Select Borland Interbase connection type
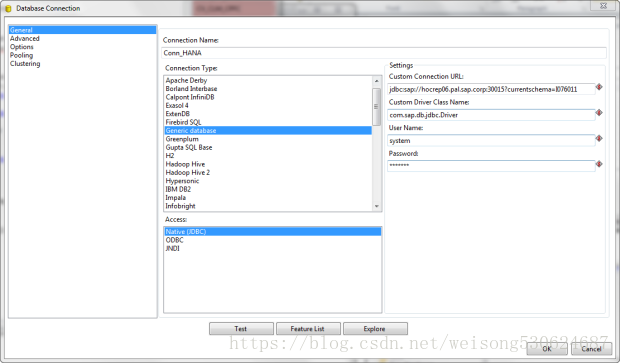The width and height of the screenshot is (620, 363). click(268, 89)
